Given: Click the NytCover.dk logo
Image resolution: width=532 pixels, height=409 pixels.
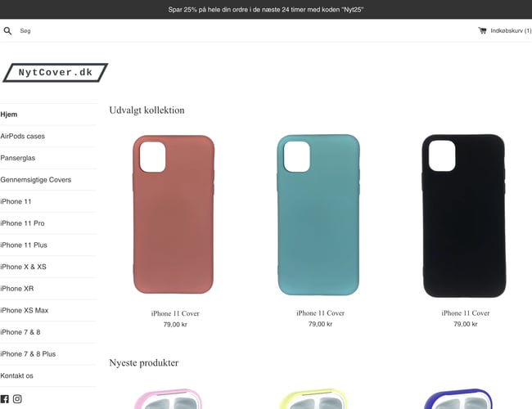Looking at the screenshot, I should tap(56, 73).
